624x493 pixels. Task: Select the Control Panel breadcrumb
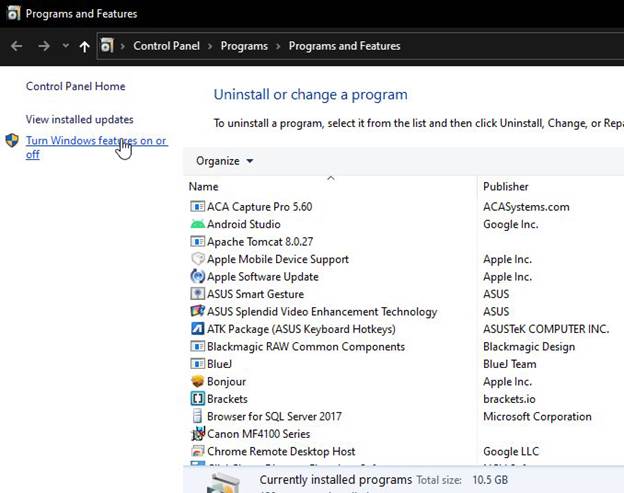tap(166, 46)
